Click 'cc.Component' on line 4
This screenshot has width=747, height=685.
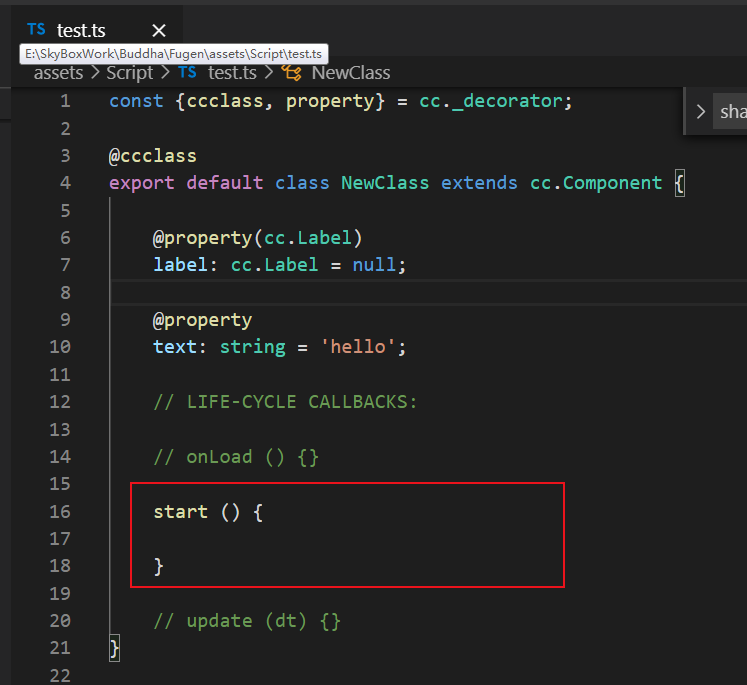(x=596, y=183)
